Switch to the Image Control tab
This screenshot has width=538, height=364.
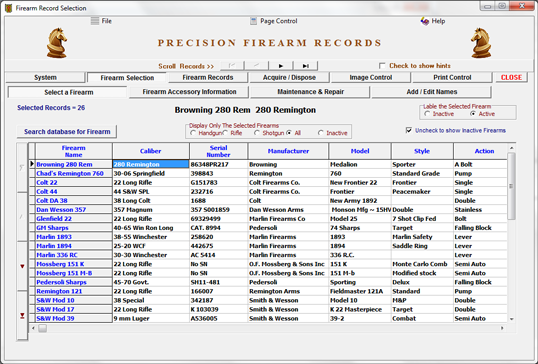tap(371, 78)
